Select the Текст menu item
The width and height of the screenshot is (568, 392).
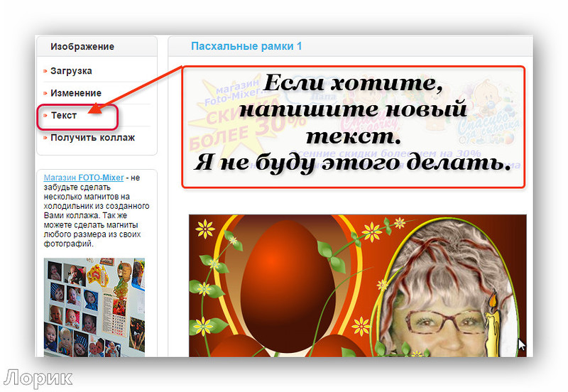coord(64,116)
